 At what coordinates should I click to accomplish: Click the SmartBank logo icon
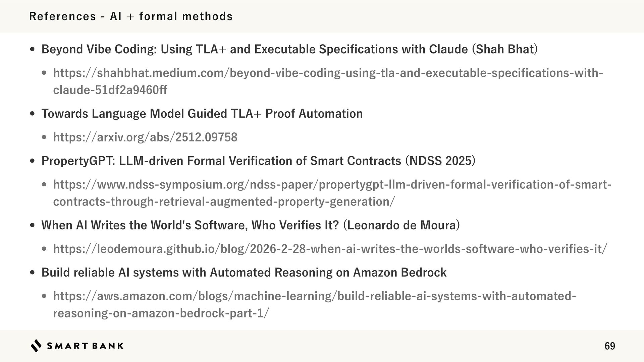(36, 346)
